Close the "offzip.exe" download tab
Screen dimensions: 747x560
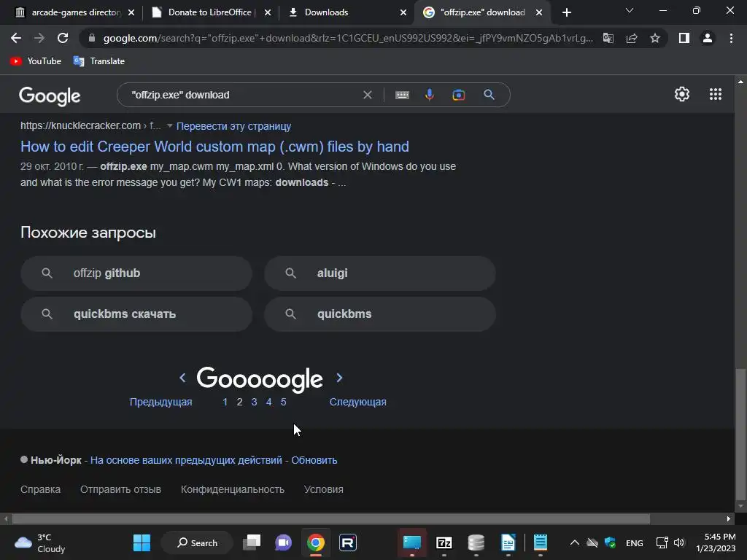539,12
